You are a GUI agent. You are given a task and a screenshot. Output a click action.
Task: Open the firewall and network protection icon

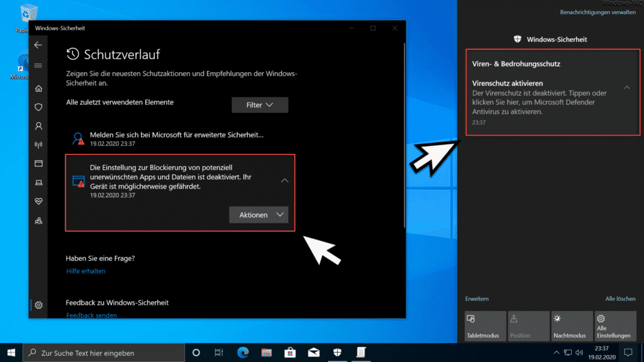coord(38,145)
